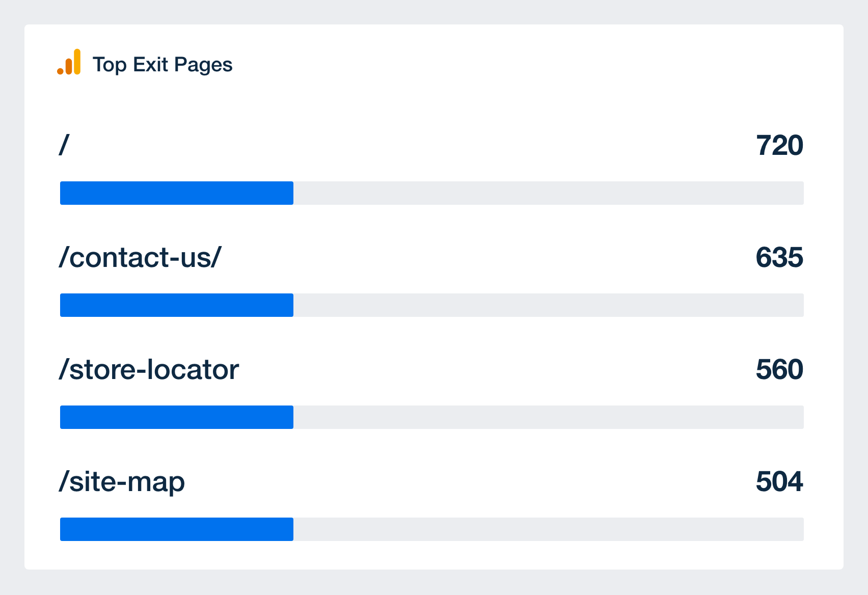Open the /store-locator page link

click(x=148, y=369)
